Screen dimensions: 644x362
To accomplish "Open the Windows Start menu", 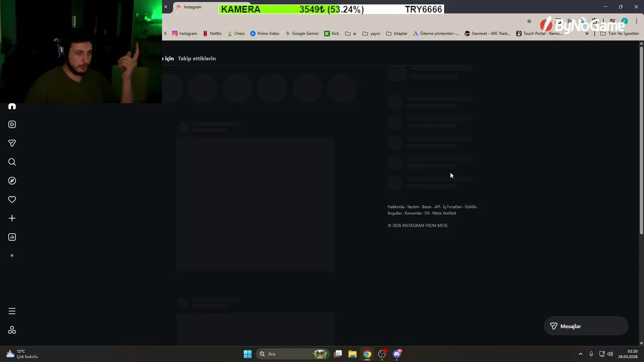I will (248, 354).
